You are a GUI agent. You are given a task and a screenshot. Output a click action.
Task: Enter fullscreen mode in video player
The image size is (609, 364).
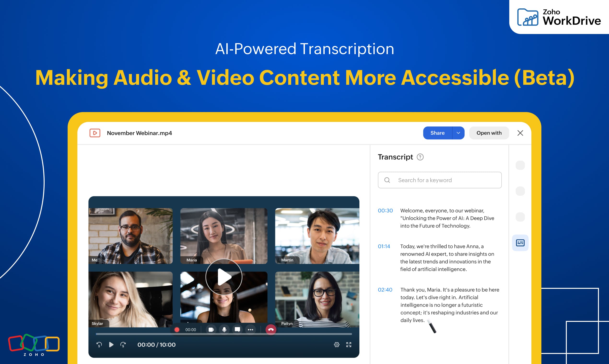[348, 345]
